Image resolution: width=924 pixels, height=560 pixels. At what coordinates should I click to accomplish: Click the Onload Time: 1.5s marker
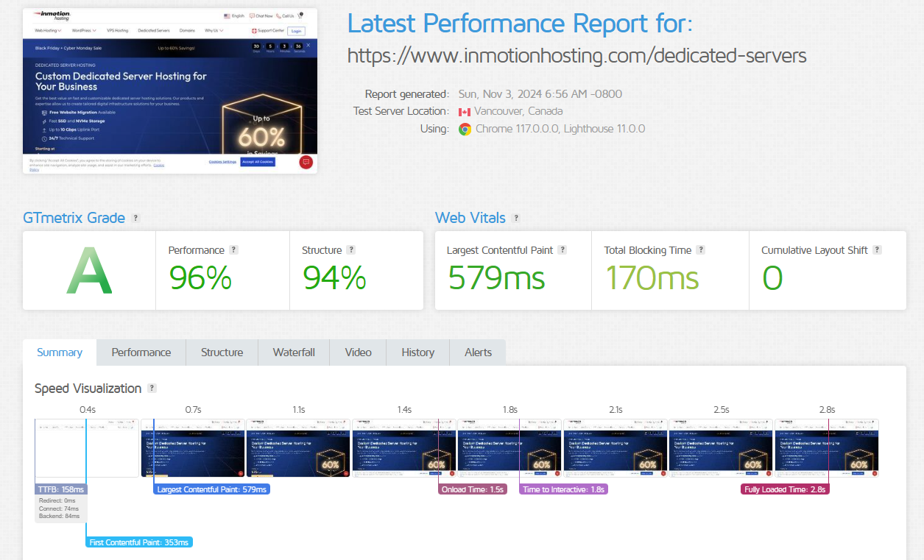[x=473, y=489]
